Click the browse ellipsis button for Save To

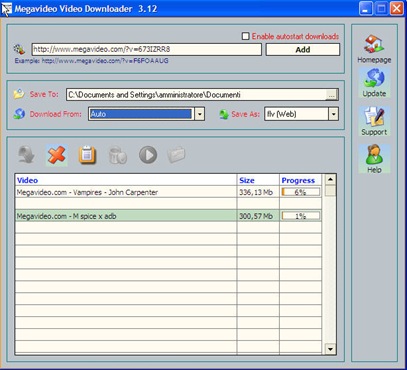[331, 95]
